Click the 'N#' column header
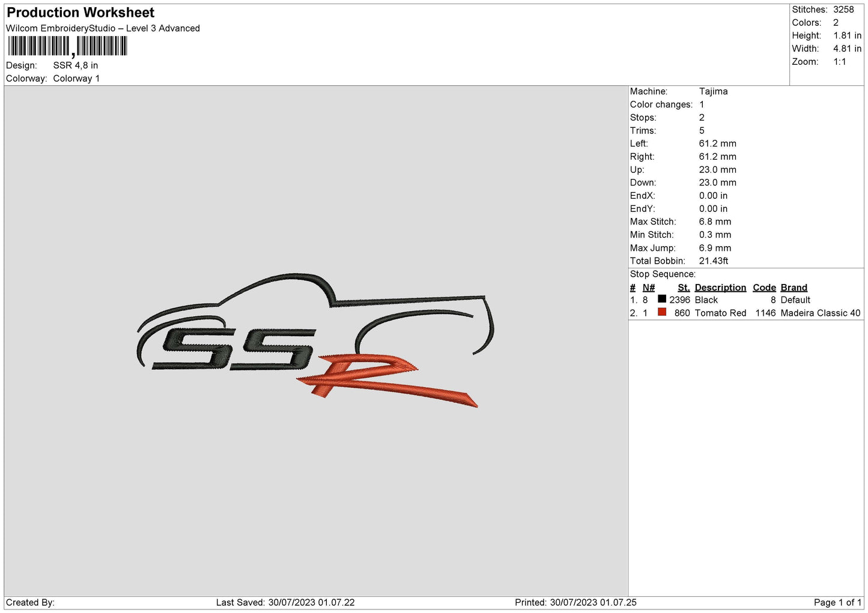 649,288
